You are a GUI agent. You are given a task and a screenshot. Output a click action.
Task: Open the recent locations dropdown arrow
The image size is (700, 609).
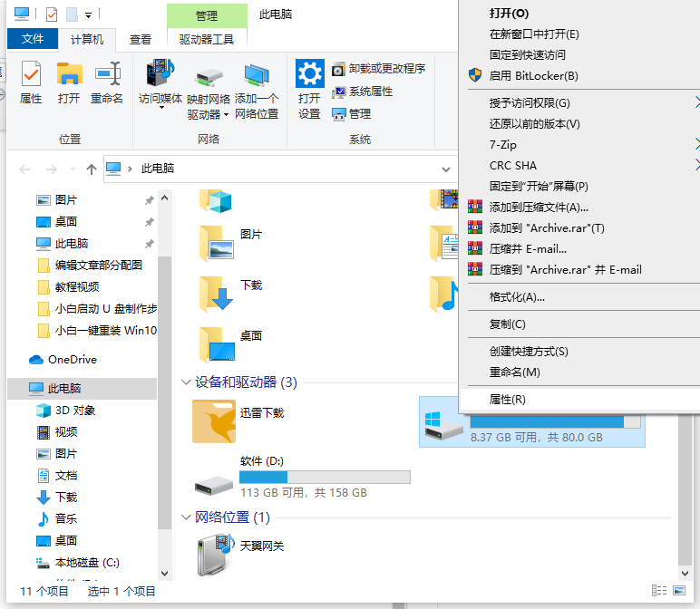coord(73,169)
